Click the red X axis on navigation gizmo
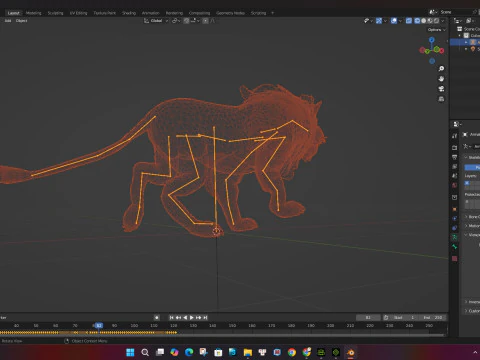480x360 pixels. [x=442, y=51]
